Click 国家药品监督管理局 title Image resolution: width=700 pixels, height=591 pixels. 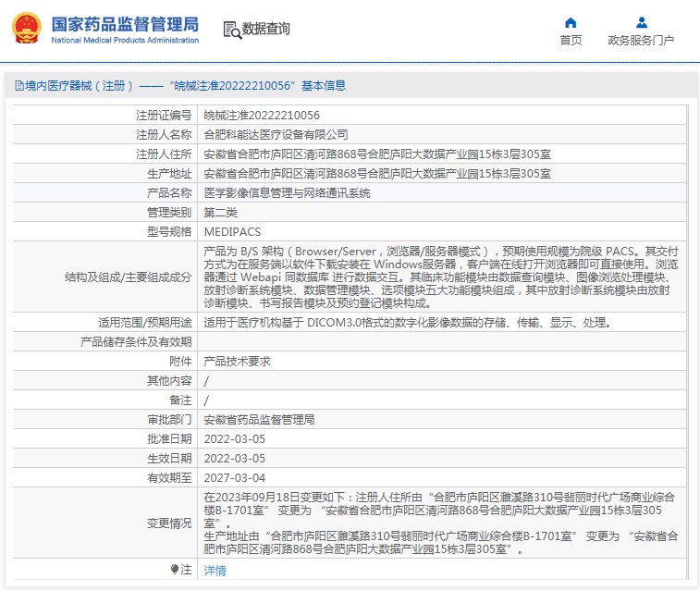(125, 24)
